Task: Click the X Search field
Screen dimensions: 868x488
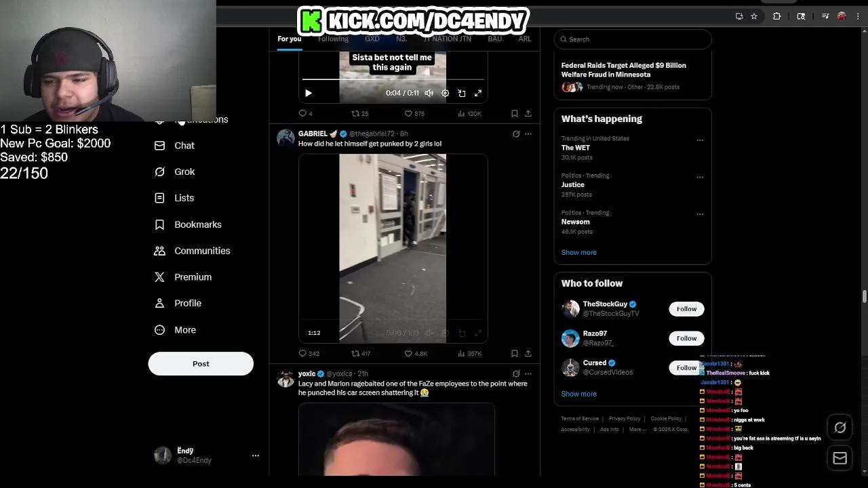Action: point(633,39)
